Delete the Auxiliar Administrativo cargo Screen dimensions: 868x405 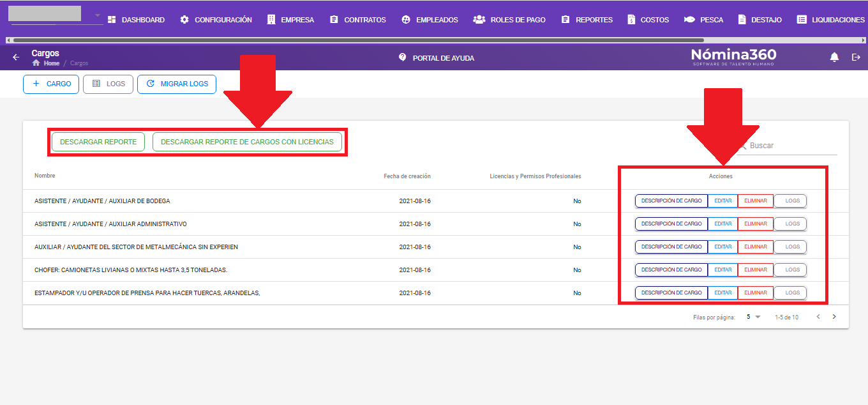coord(756,224)
